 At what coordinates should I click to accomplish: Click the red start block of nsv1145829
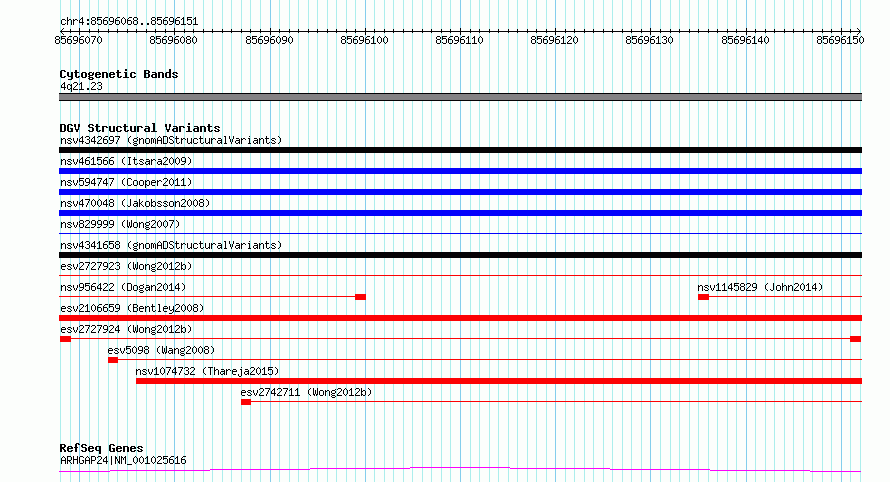(703, 297)
